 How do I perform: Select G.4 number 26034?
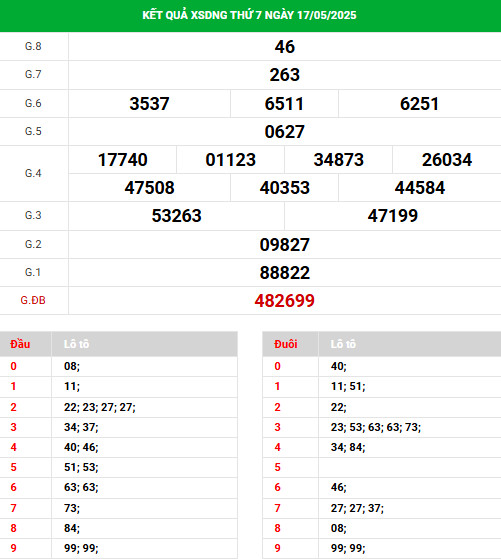[x=447, y=160]
